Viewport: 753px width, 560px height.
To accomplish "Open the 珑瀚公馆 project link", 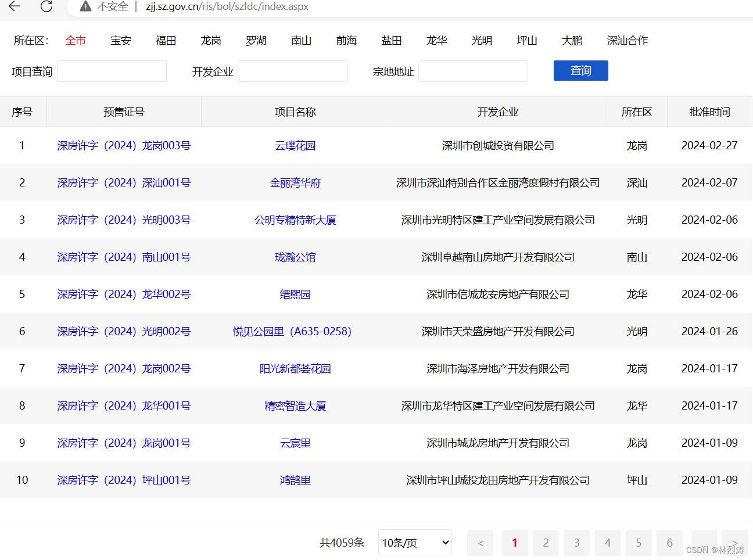I will 295,257.
